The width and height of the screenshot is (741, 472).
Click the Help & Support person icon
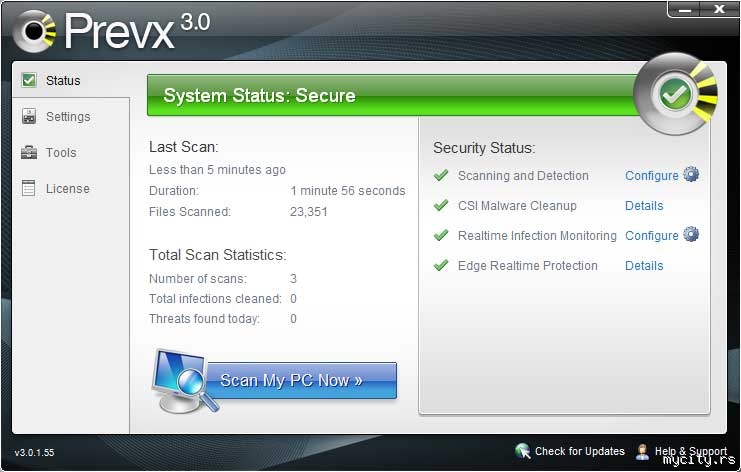642,451
